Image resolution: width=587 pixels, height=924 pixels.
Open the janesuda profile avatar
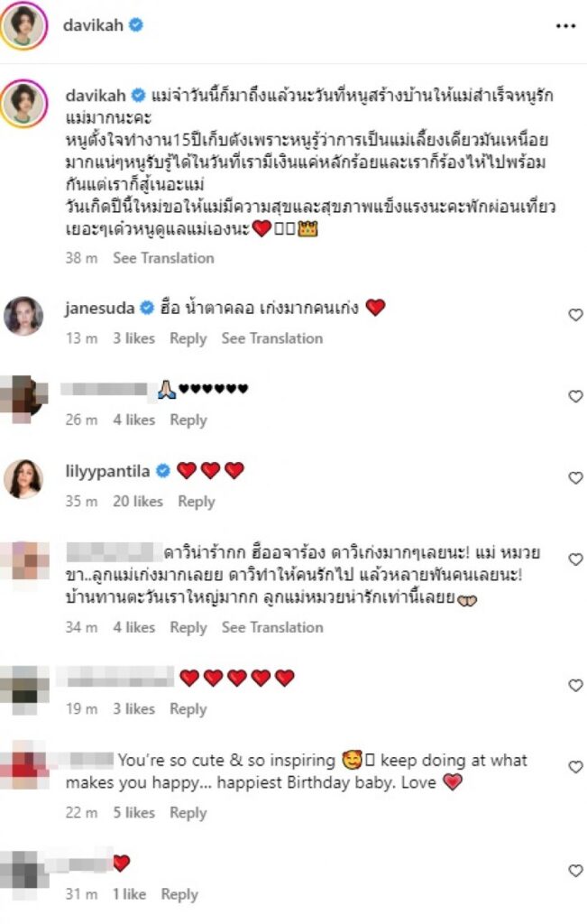(23, 316)
